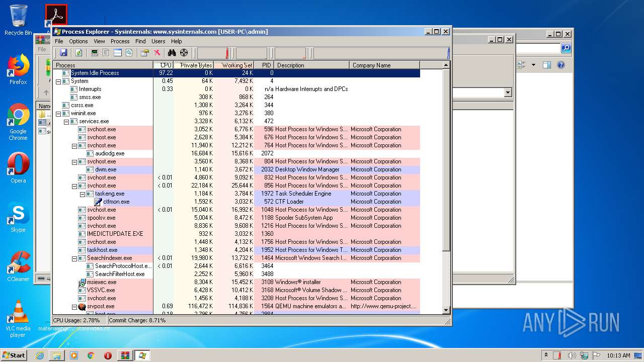Click the preview pane icon in back window
The image size is (644, 362).
pyautogui.click(x=547, y=65)
